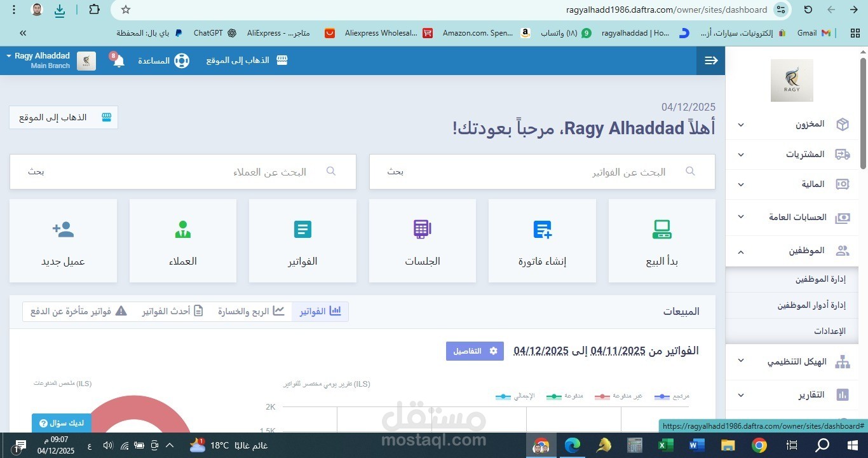The height and width of the screenshot is (458, 868).
Task: Show more bookmarks via double chevron
Action: click(x=23, y=33)
